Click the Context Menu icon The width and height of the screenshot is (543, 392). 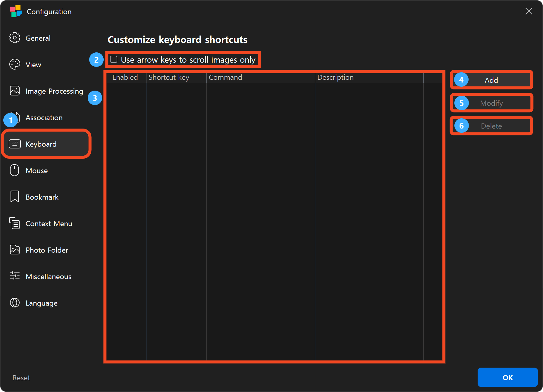pos(14,223)
